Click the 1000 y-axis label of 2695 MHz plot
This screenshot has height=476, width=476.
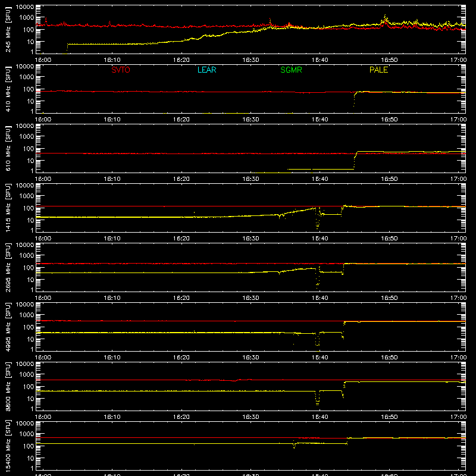point(27,256)
